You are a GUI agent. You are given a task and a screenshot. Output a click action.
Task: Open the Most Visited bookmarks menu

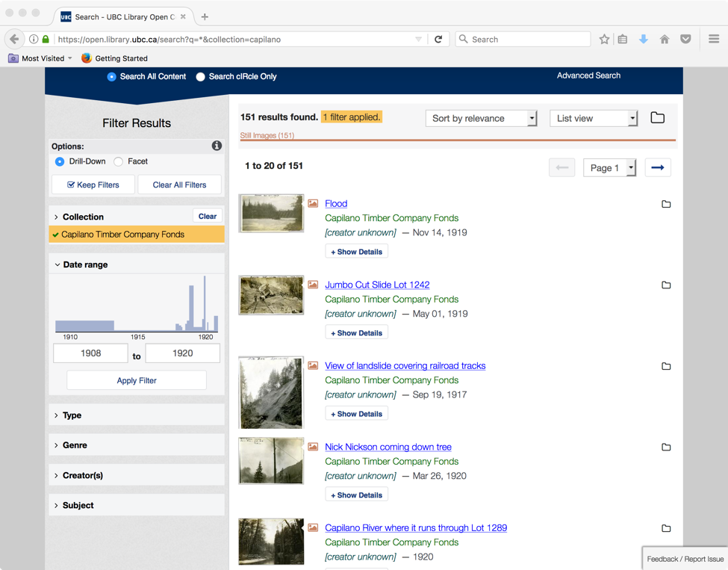tap(40, 58)
